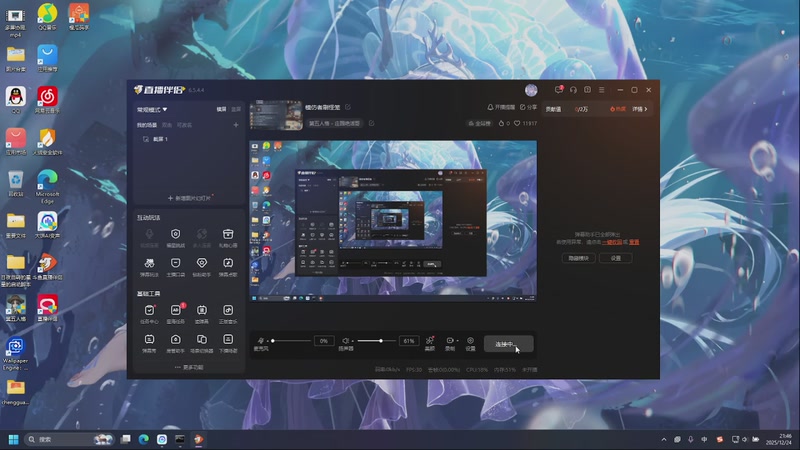Click the speaker volume slider track
This screenshot has height=450, width=800.
tap(377, 340)
